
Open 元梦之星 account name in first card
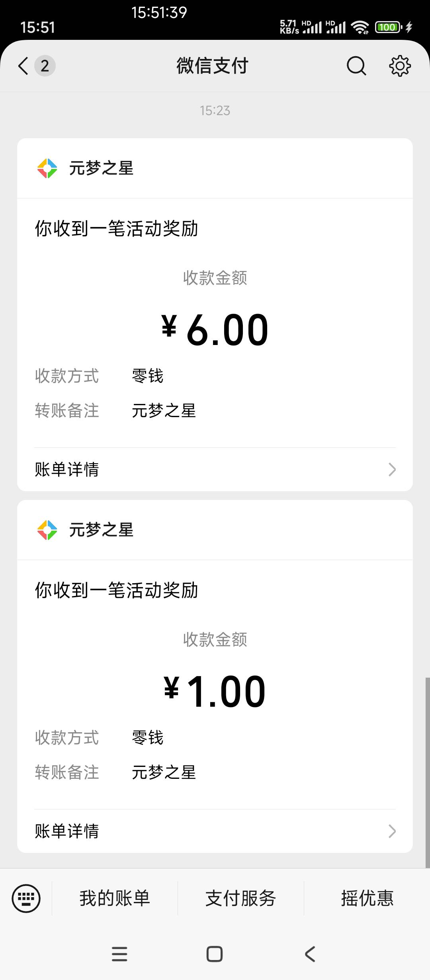pyautogui.click(x=101, y=168)
